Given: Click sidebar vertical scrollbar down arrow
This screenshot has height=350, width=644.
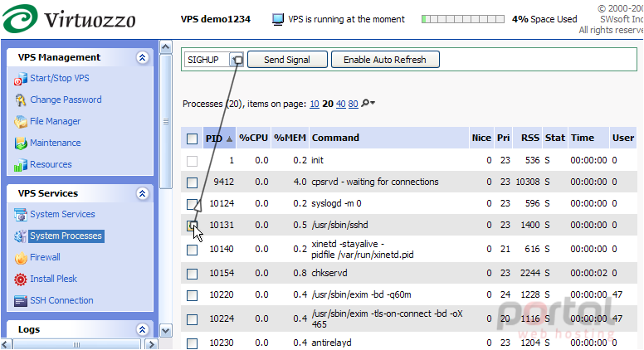Looking at the screenshot, I should (x=165, y=331).
